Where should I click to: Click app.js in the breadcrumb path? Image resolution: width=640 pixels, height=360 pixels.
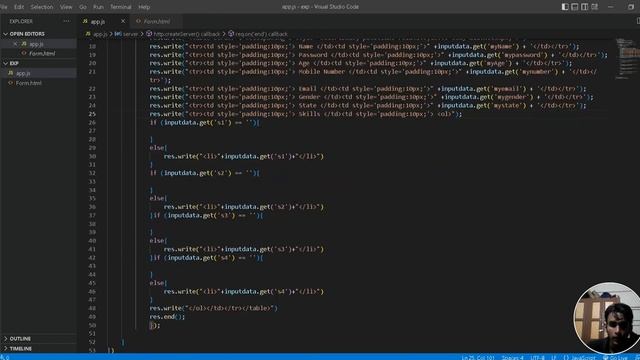click(100, 34)
